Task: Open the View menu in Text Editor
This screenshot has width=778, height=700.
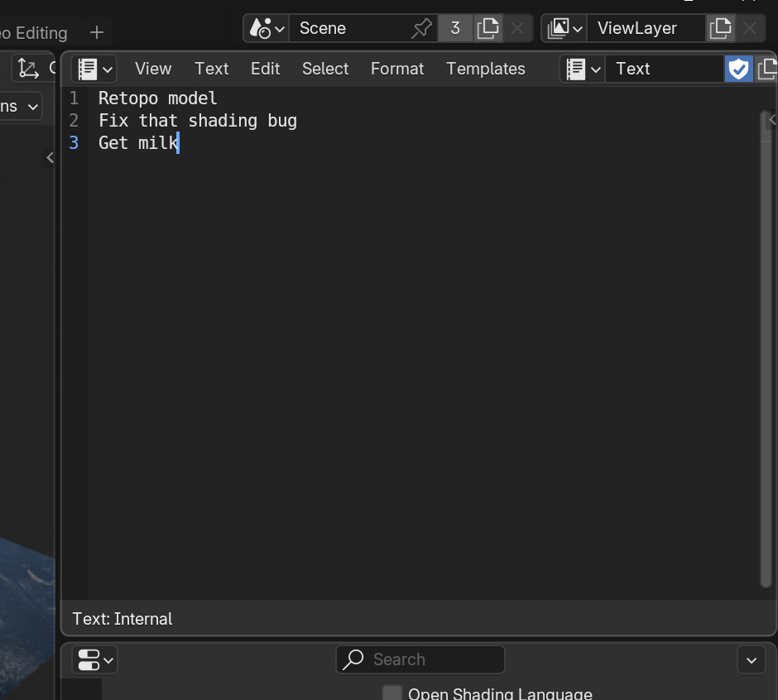Action: point(153,69)
